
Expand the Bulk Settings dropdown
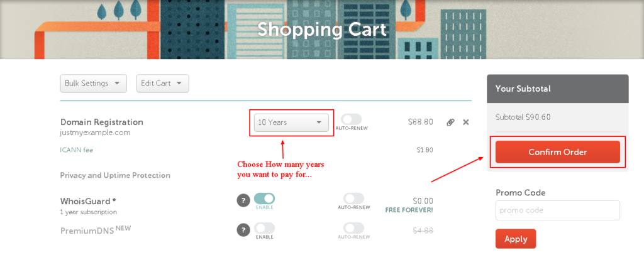coord(94,84)
